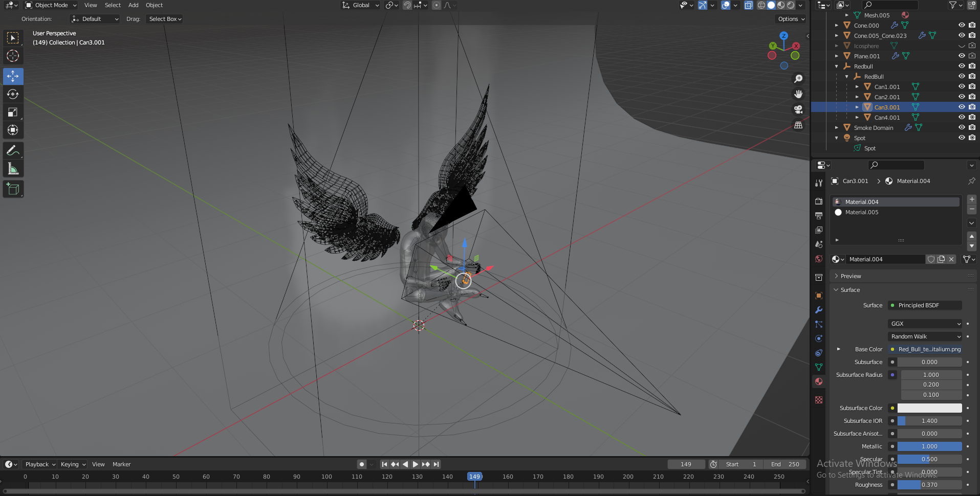Switch perspective/orthographic with the grid icon
The height and width of the screenshot is (496, 980).
tap(798, 125)
